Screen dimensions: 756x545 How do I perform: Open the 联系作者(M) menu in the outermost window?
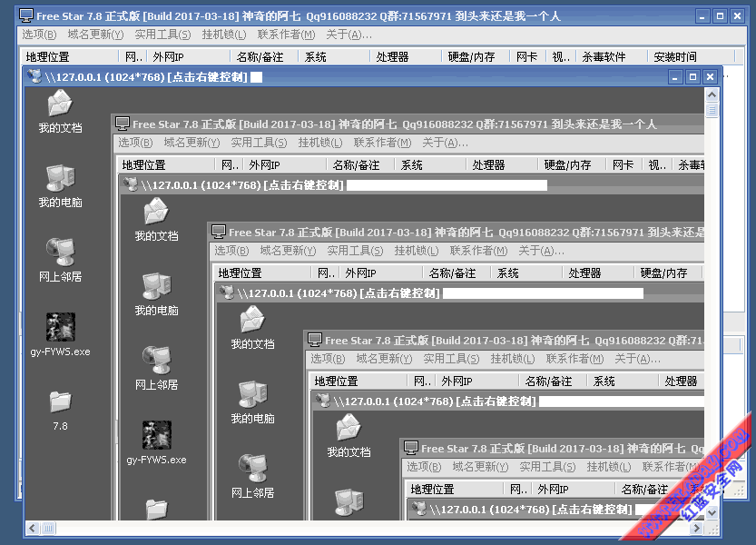pos(286,35)
